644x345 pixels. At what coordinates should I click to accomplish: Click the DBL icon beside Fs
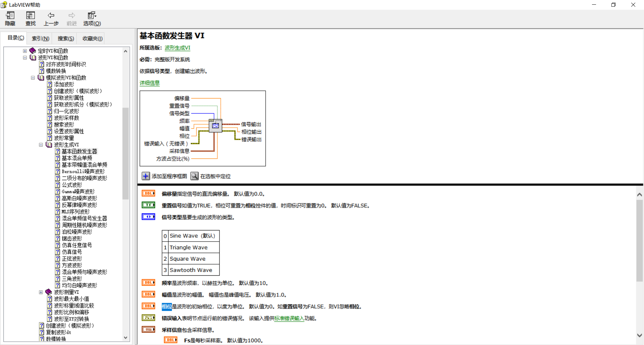coord(171,340)
